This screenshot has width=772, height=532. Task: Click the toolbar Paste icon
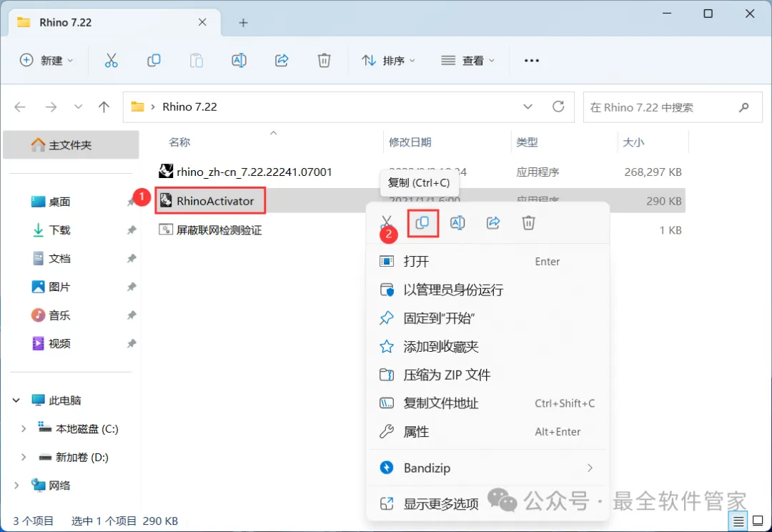point(197,61)
